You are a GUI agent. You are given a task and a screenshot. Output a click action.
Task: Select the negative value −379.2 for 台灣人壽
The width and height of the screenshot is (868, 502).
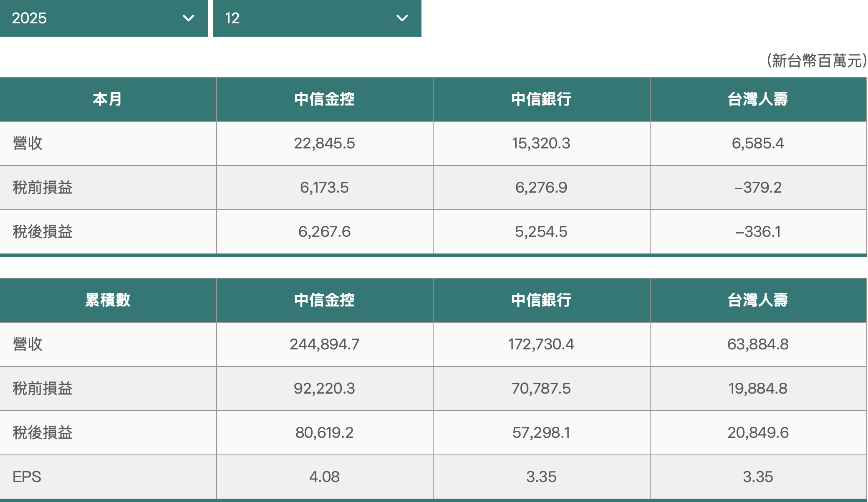(x=758, y=187)
